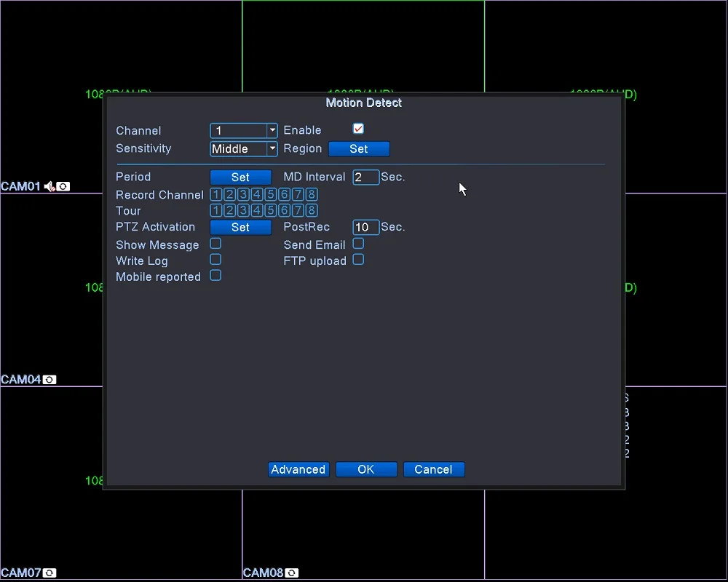
Task: Click the CAM07 record status icon
Action: pyautogui.click(x=50, y=573)
